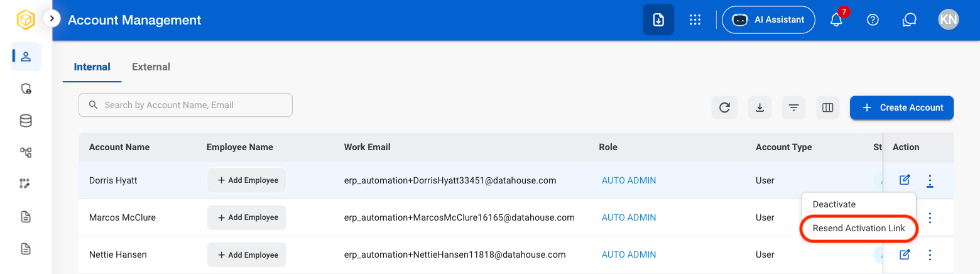Select the Marcos McClure account name
The height and width of the screenshot is (274, 980).
pos(122,217)
